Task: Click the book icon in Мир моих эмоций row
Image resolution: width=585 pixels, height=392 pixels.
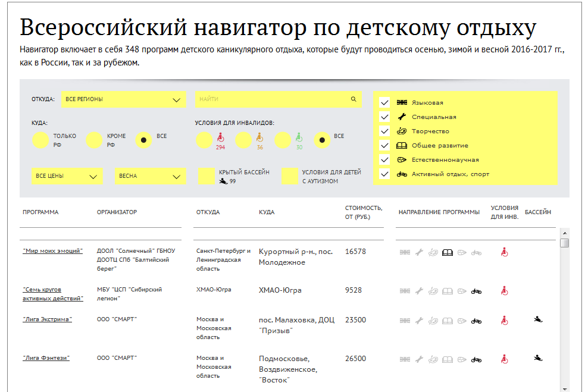Action: click(448, 252)
